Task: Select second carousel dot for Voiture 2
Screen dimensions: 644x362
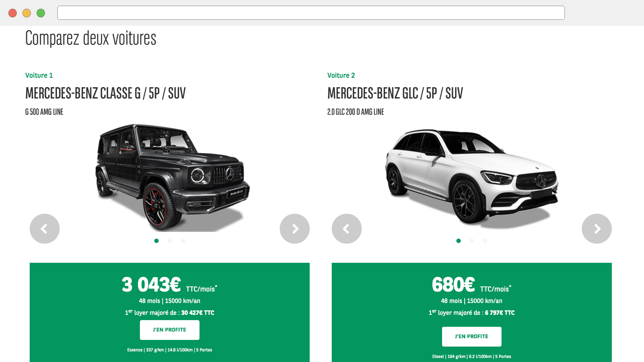Action: point(472,241)
